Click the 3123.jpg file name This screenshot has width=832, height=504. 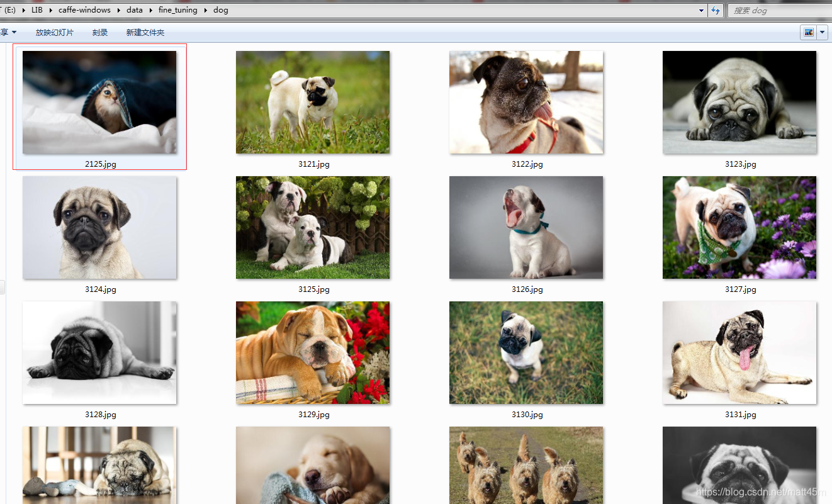741,164
